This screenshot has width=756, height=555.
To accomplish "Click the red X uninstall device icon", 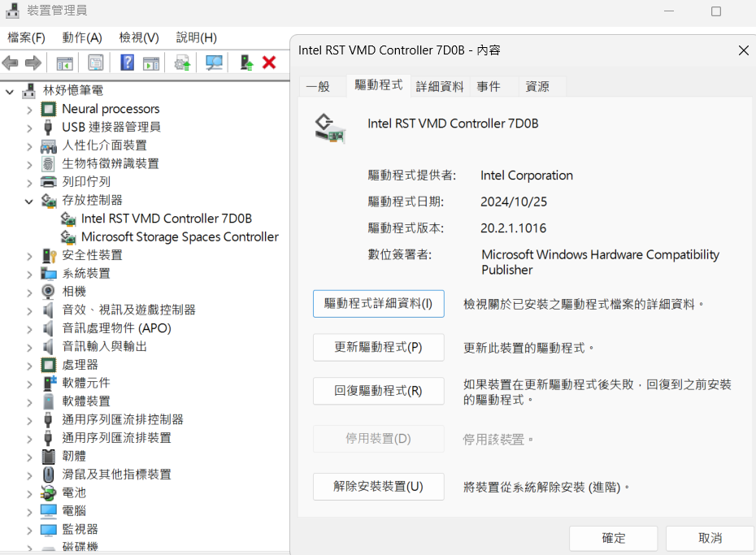I will click(269, 63).
